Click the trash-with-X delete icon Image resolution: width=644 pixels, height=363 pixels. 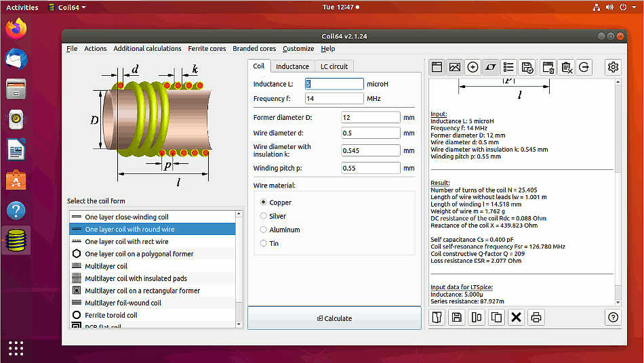[x=566, y=67]
